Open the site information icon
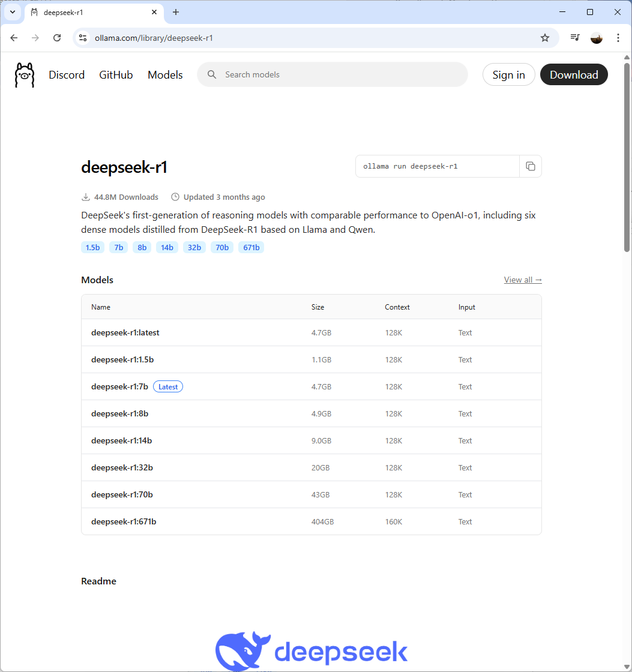This screenshot has width=632, height=672. coord(83,38)
